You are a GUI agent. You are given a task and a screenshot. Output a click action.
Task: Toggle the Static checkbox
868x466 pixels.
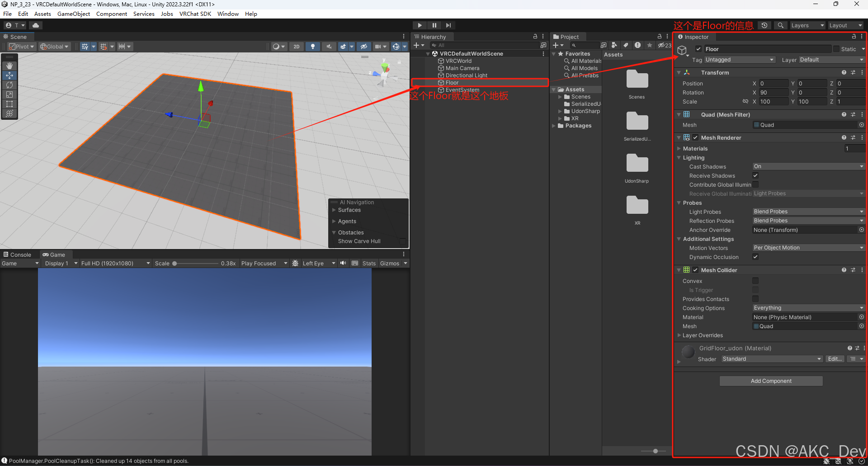836,49
